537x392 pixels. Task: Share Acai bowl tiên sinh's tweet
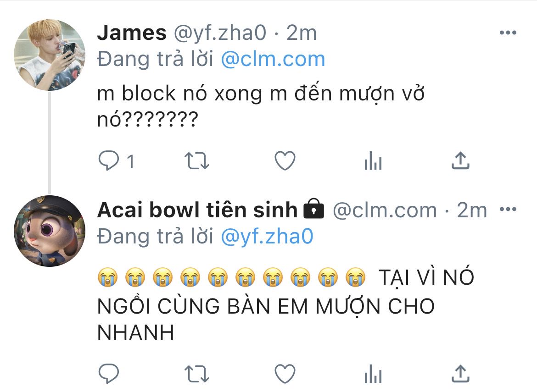[x=460, y=374]
